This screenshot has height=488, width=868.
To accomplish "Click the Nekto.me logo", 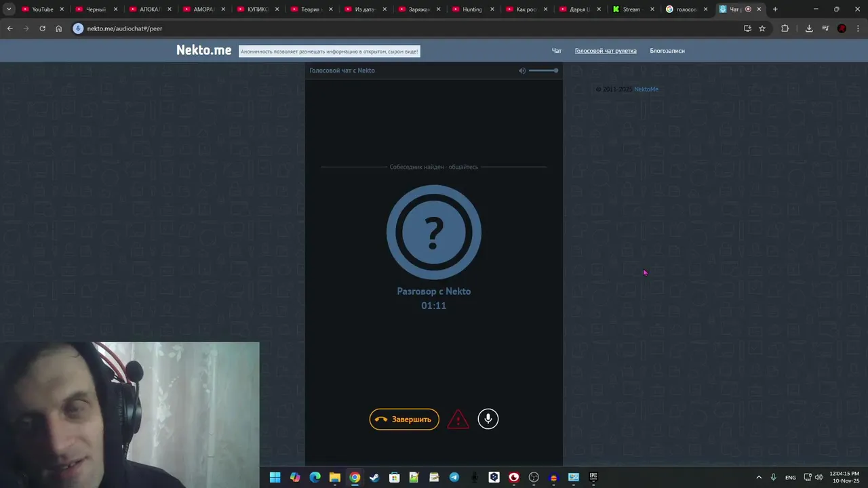I will point(203,50).
